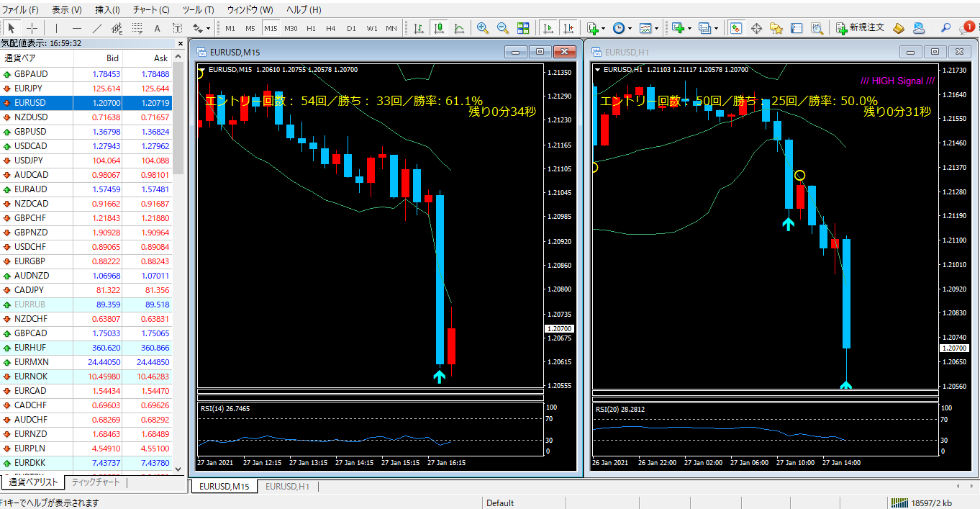
Task: Open the MetaEditor book icon
Action: (899, 28)
